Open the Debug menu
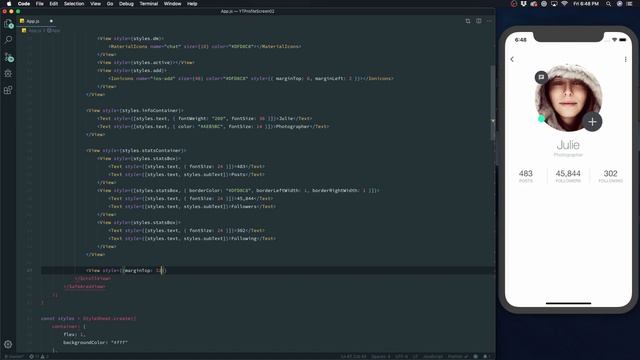 [x=127, y=4]
